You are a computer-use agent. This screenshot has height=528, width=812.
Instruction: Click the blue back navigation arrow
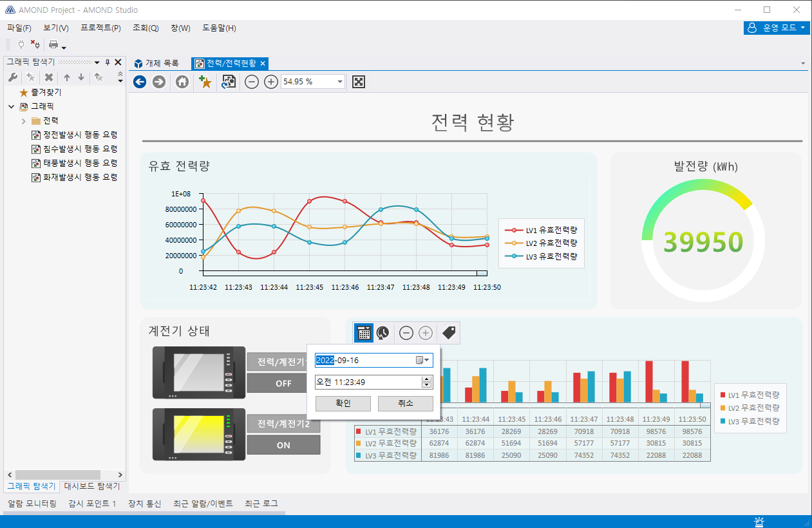[x=140, y=82]
